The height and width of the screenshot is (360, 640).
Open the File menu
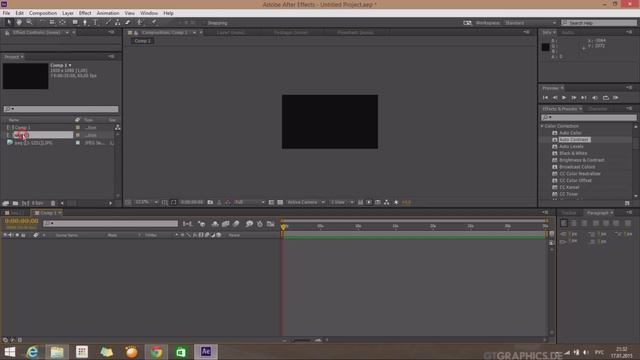6,13
